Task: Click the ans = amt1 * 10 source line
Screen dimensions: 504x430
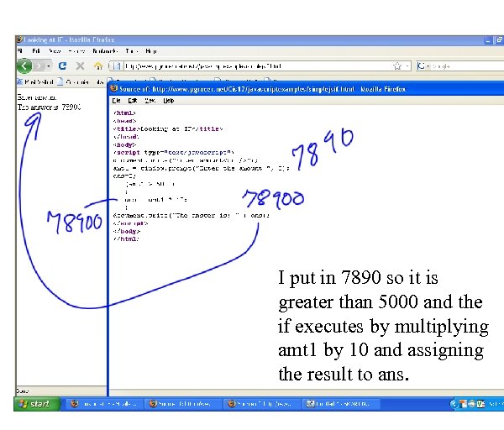Action: [155, 200]
